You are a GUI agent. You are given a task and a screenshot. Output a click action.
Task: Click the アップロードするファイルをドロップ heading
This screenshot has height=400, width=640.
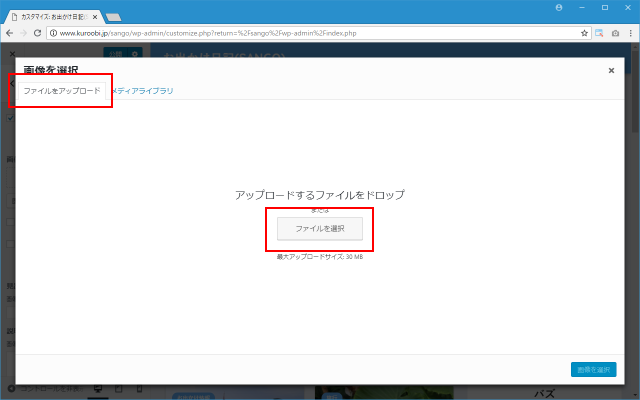click(x=320, y=195)
